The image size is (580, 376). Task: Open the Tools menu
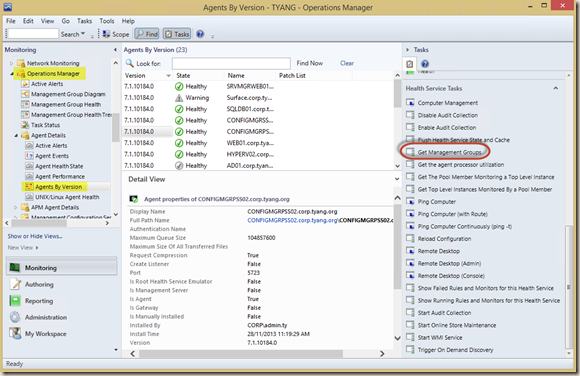(x=107, y=21)
